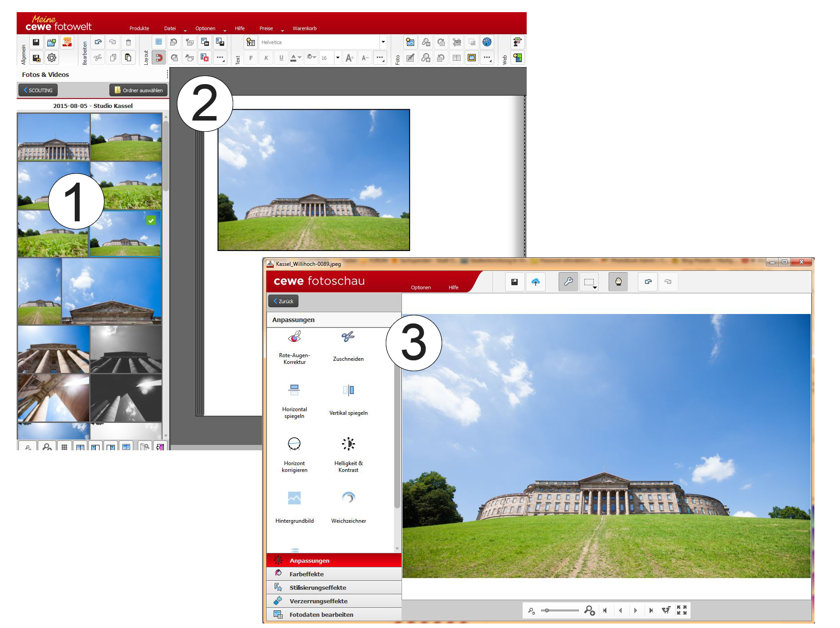This screenshot has width=840, height=628.
Task: Expand the Farbeffekte section
Action: pyautogui.click(x=334, y=574)
